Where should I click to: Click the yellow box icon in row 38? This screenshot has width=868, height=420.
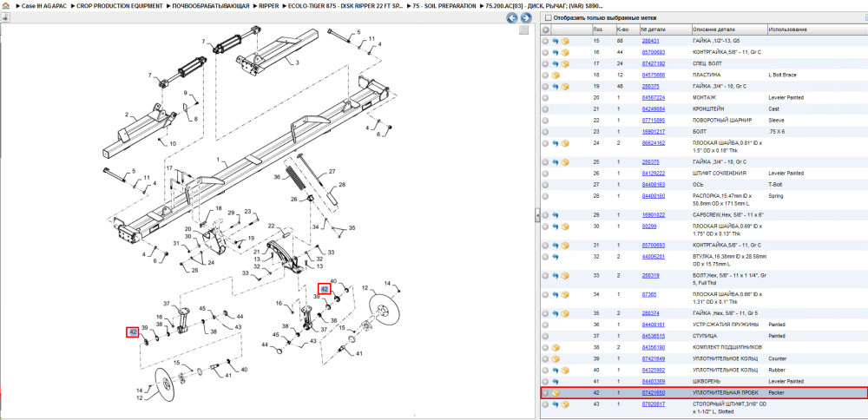(556, 347)
